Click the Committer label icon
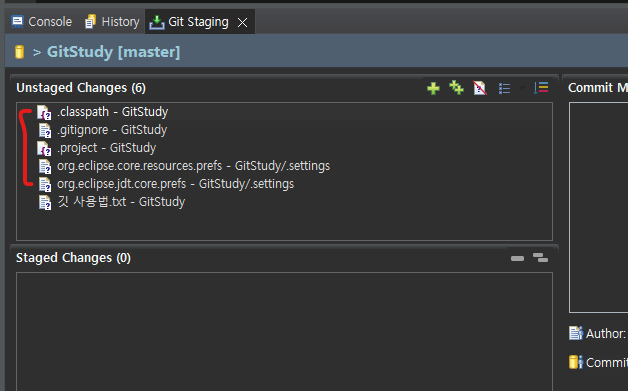Screen dimensions: 628x391 576,362
